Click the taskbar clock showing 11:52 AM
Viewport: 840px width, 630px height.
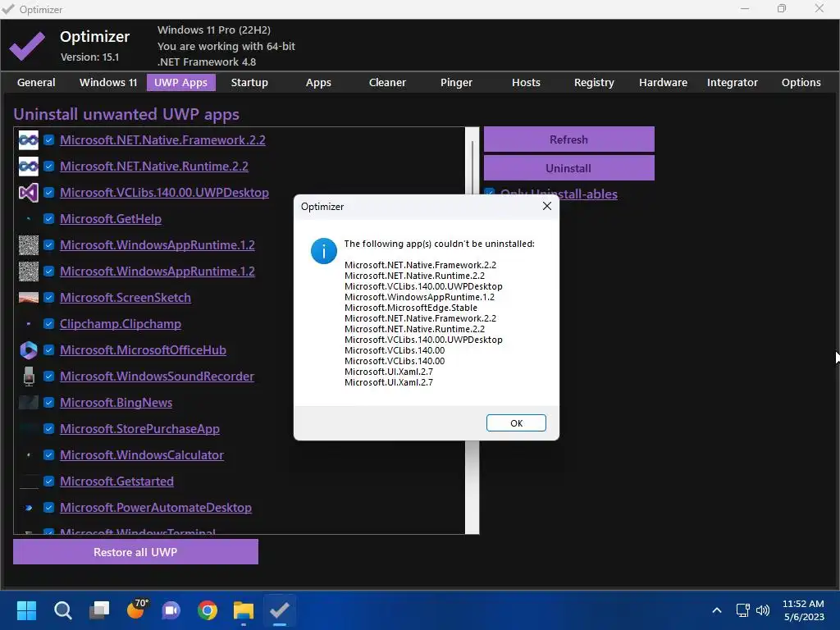click(x=803, y=610)
